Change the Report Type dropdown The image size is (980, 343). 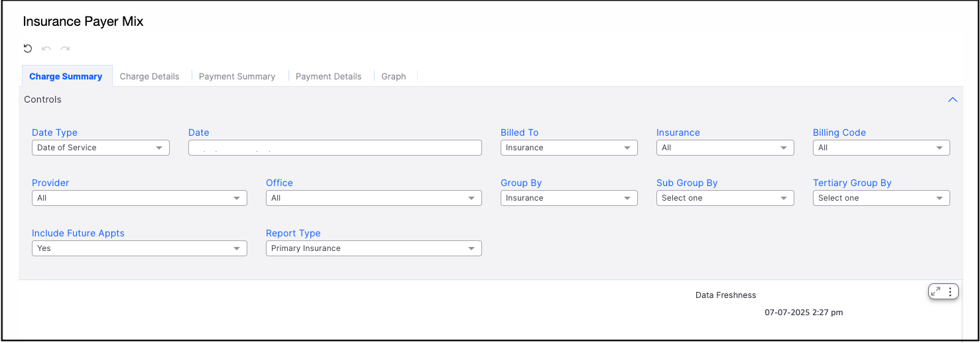click(x=373, y=248)
